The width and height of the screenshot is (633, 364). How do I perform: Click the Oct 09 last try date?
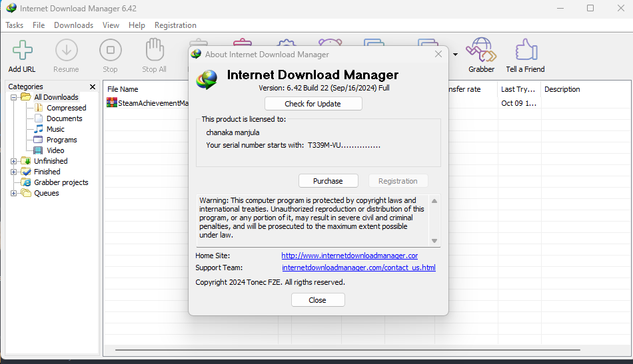pos(519,103)
